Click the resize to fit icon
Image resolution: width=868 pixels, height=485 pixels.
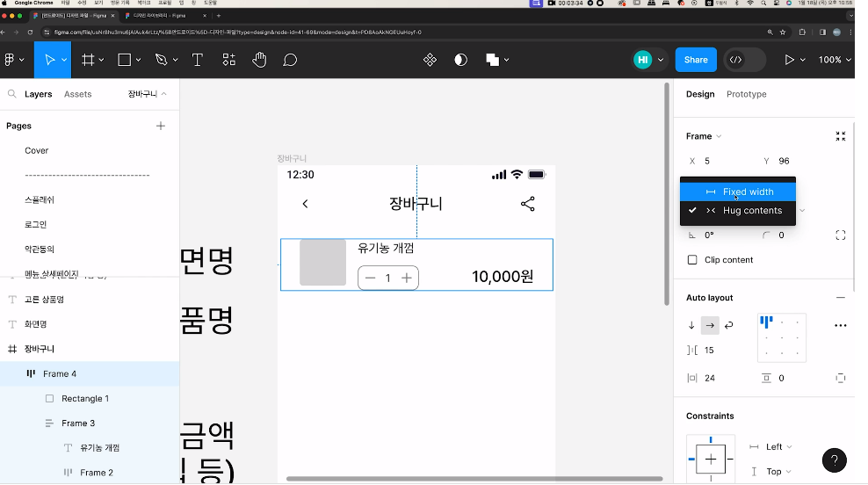(840, 136)
